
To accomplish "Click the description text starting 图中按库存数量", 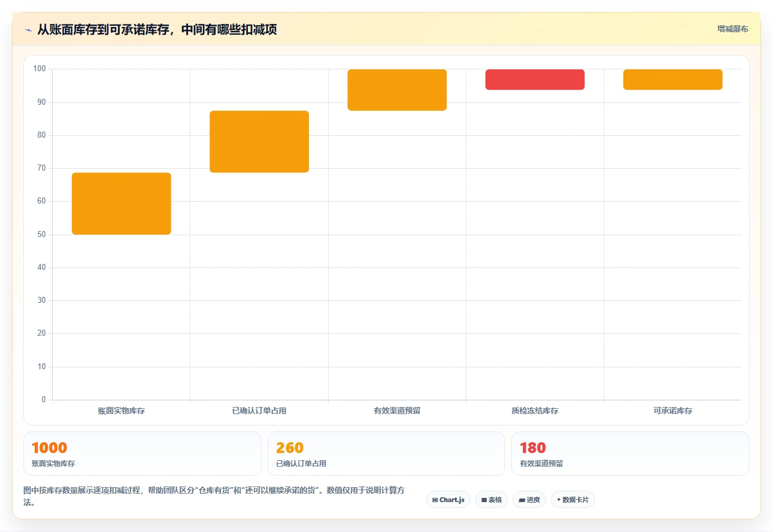I will (x=214, y=496).
